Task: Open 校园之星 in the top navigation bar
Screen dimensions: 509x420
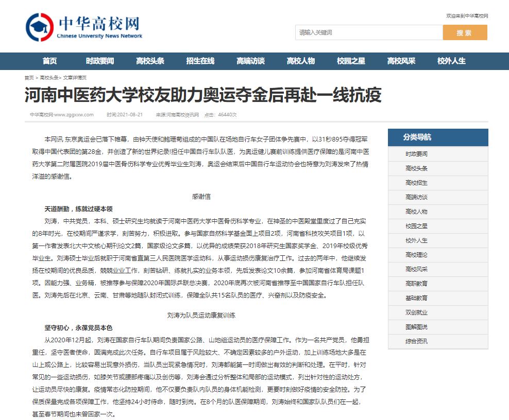Action: pyautogui.click(x=351, y=61)
